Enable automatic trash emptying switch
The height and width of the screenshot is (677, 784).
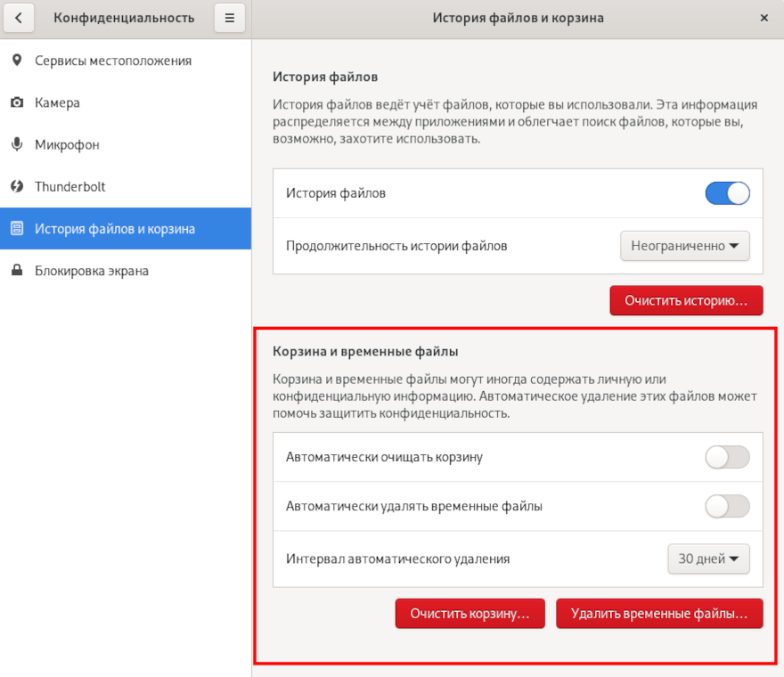tap(727, 458)
